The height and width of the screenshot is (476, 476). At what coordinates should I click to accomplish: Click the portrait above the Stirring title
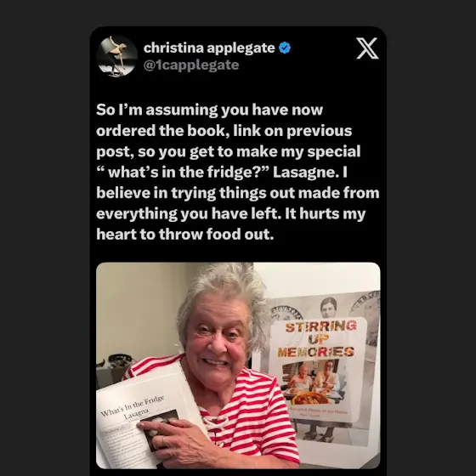click(x=328, y=307)
